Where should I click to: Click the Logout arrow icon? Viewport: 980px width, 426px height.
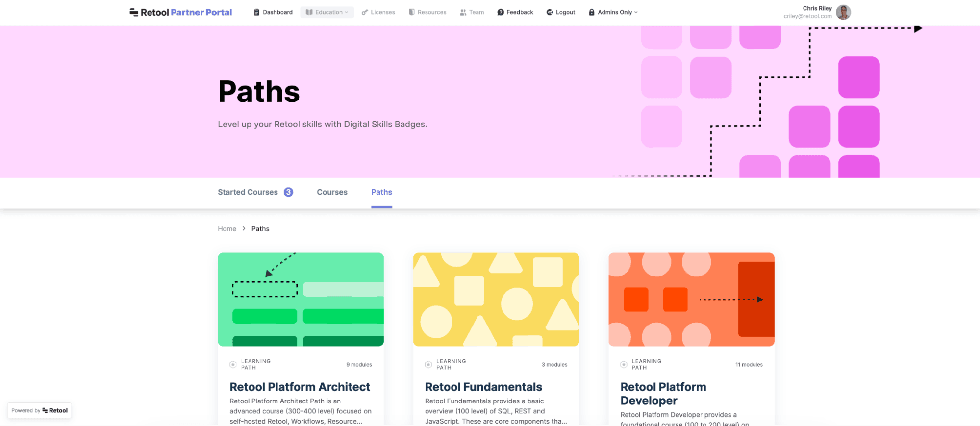point(550,12)
